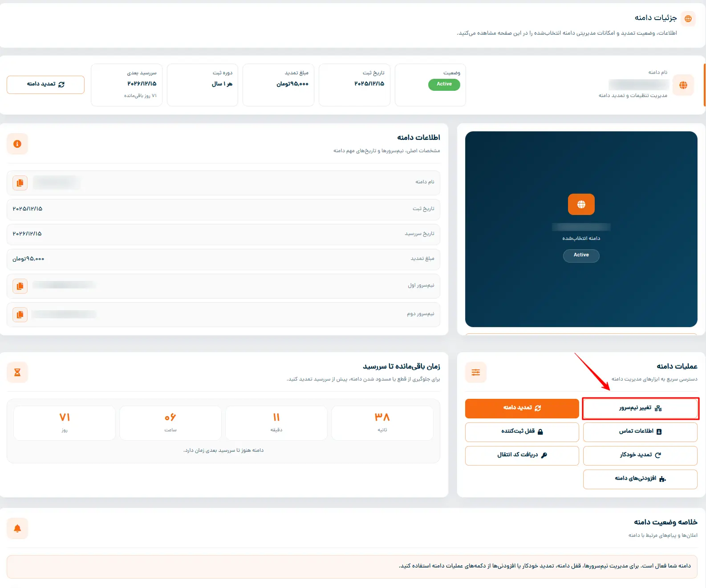The image size is (706, 588).
Task: Click the '۷۱ روز باقی‌مانده' text under 'سررسید بعدی'
Action: point(140,96)
